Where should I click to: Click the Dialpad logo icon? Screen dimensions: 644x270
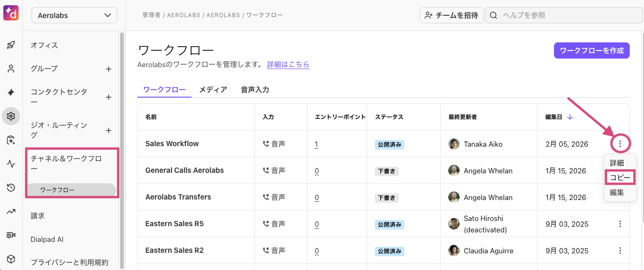(11, 13)
